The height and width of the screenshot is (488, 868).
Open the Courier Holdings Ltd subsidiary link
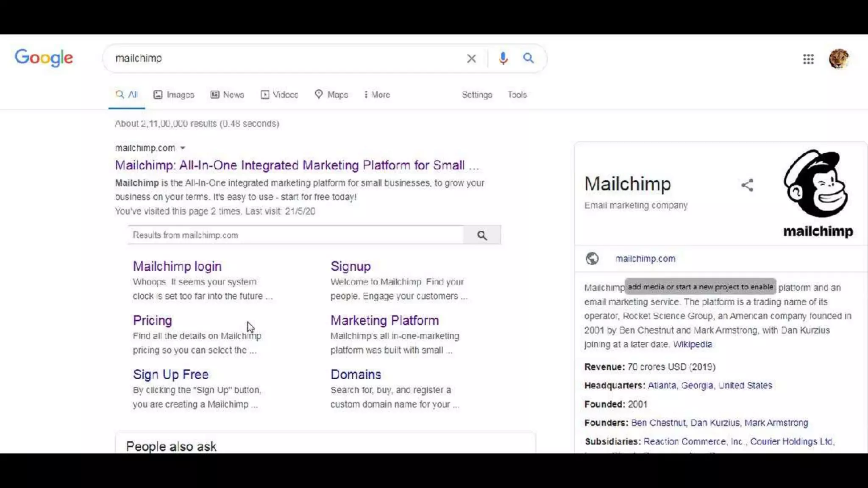[x=791, y=441]
